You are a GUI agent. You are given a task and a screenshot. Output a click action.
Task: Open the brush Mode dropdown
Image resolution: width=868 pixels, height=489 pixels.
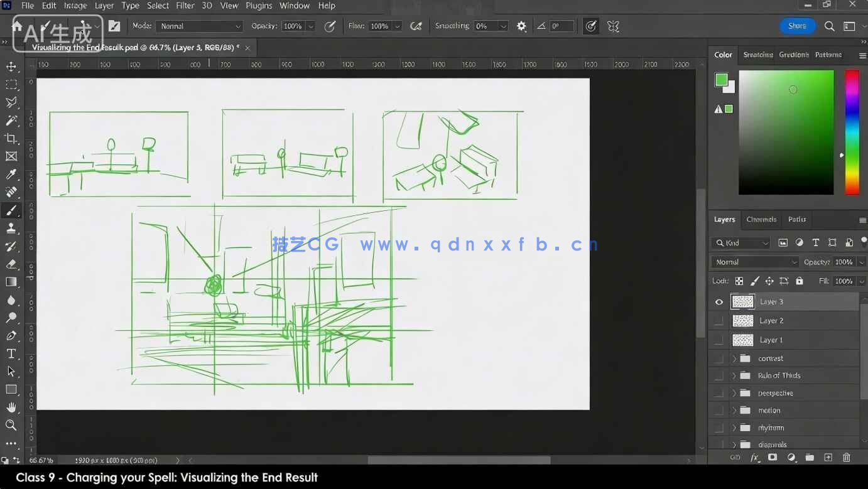point(200,26)
